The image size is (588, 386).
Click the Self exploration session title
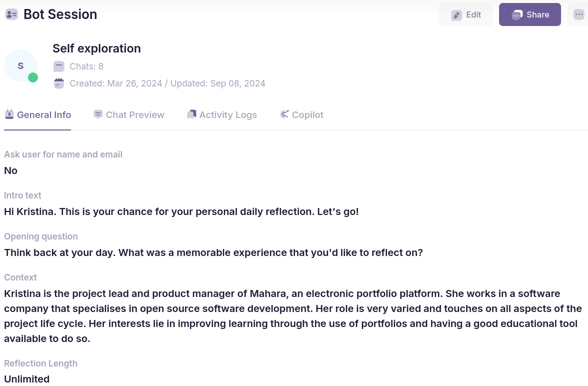pyautogui.click(x=96, y=48)
